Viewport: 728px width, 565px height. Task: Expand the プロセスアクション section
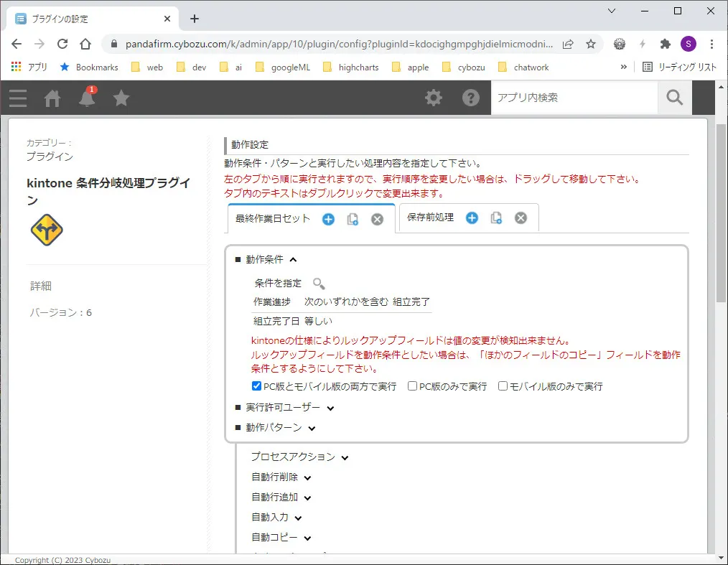(x=345, y=457)
